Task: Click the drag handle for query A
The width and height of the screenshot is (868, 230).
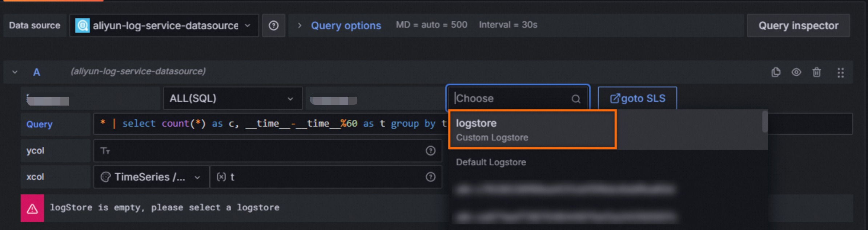Action: tap(840, 72)
